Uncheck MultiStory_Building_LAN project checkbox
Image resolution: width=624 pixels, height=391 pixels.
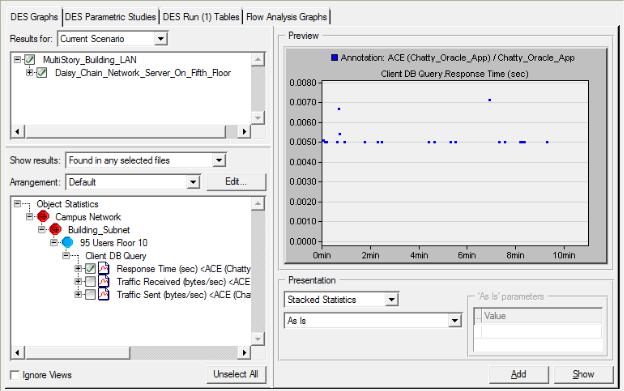point(29,60)
